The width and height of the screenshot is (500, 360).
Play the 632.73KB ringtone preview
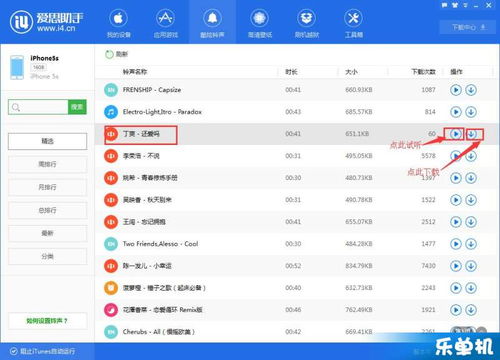[x=456, y=288]
